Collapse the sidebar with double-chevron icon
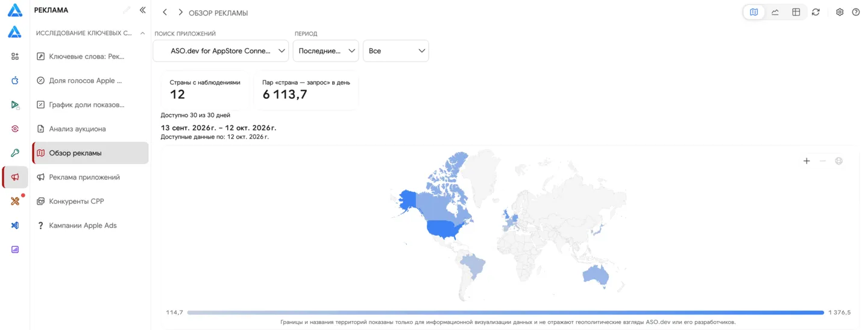The height and width of the screenshot is (330, 868). [x=142, y=10]
